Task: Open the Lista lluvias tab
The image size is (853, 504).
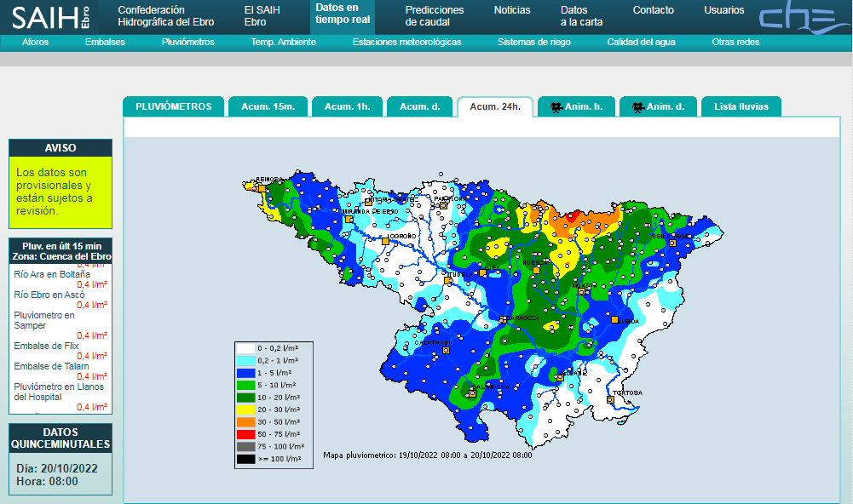Action: tap(741, 106)
